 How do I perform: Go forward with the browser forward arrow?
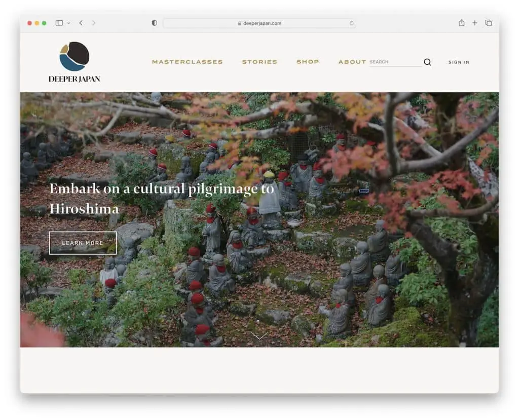click(94, 23)
